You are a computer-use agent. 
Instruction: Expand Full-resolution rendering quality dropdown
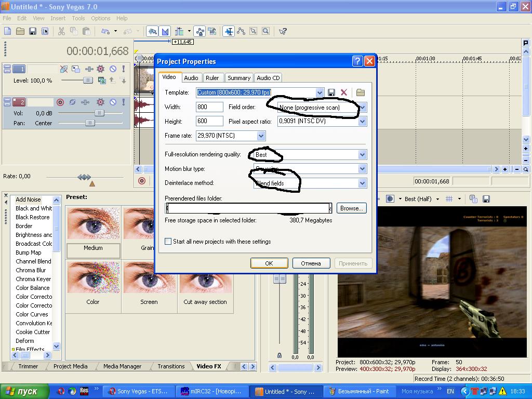click(x=362, y=155)
